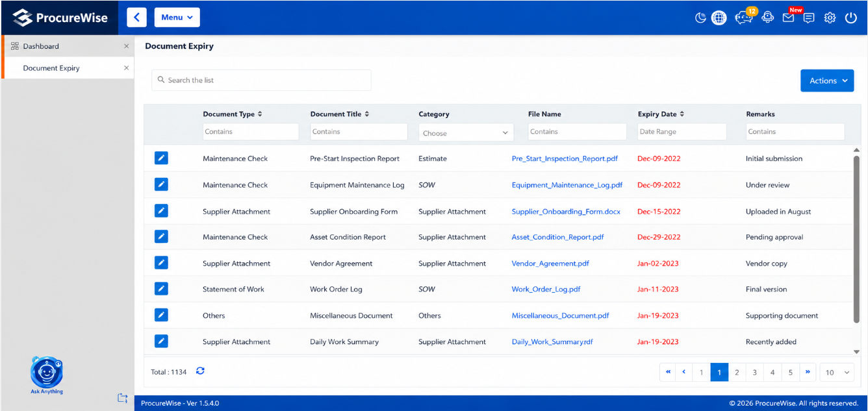Click the Dec-29-2022 expiry date cell
The width and height of the screenshot is (868, 411).
[659, 237]
